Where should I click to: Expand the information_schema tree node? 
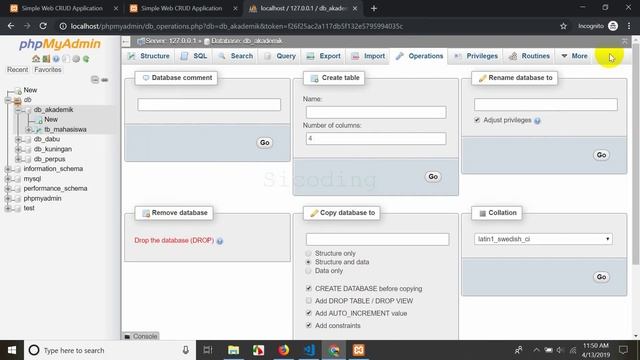click(x=8, y=169)
